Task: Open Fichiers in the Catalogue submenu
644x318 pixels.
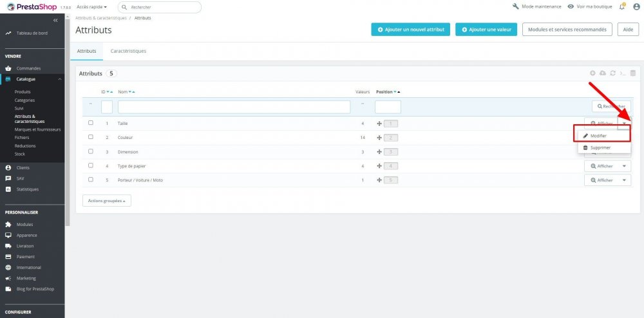Action: 22,138
